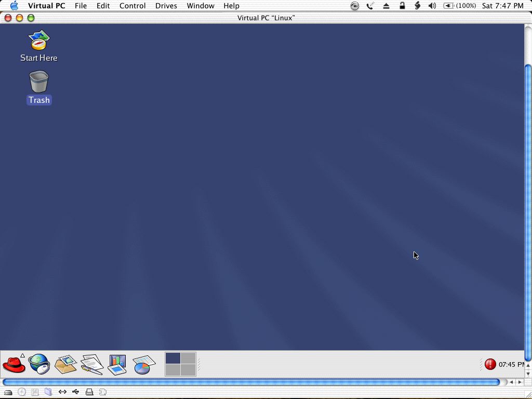Click the eject icon in menu bar
The height and width of the screenshot is (399, 532).
click(386, 6)
